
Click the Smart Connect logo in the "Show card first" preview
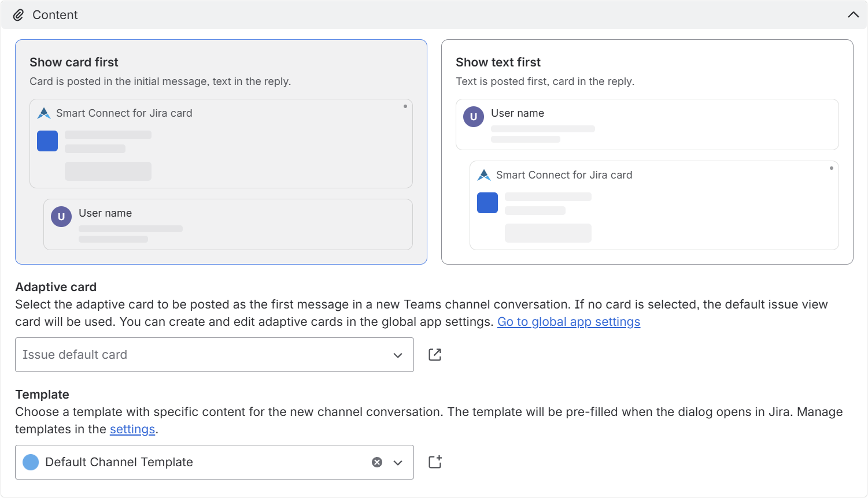44,113
